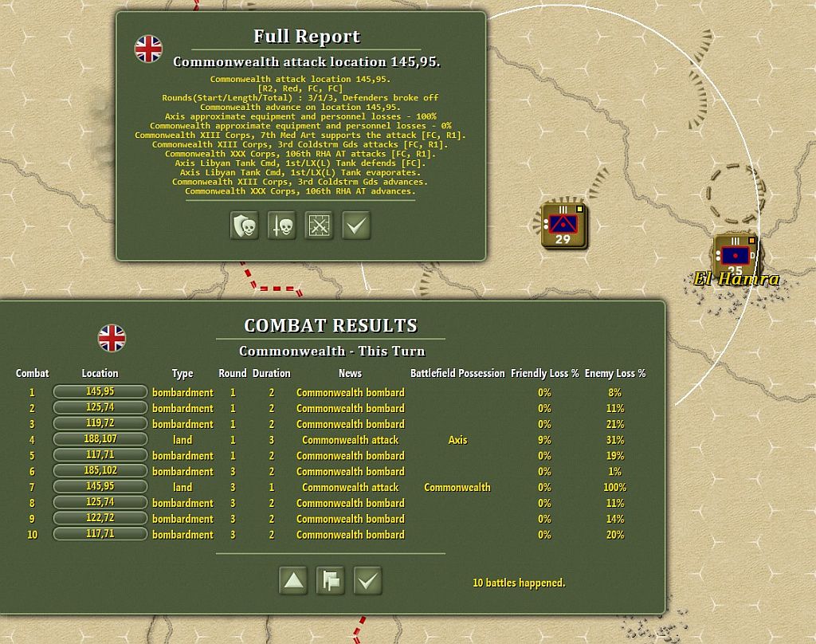Click the 'land' type in row 7
The width and height of the screenshot is (816, 644).
(182, 487)
